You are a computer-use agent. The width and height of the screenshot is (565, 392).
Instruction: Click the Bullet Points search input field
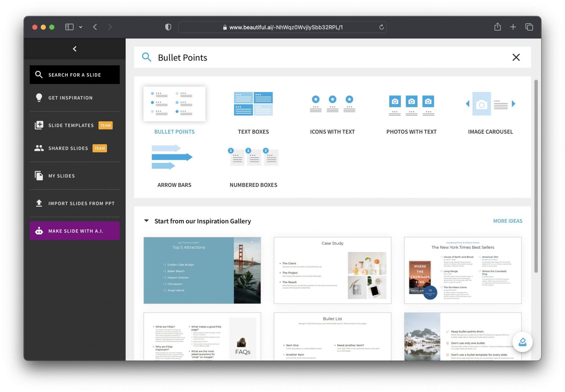(331, 57)
